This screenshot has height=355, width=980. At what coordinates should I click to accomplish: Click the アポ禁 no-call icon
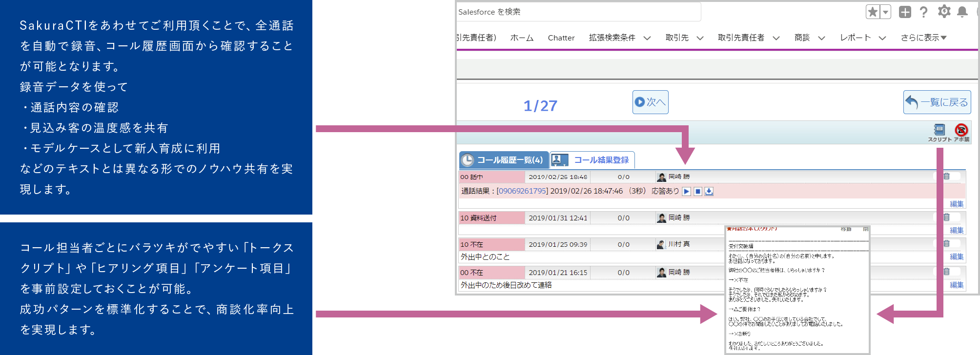[961, 133]
